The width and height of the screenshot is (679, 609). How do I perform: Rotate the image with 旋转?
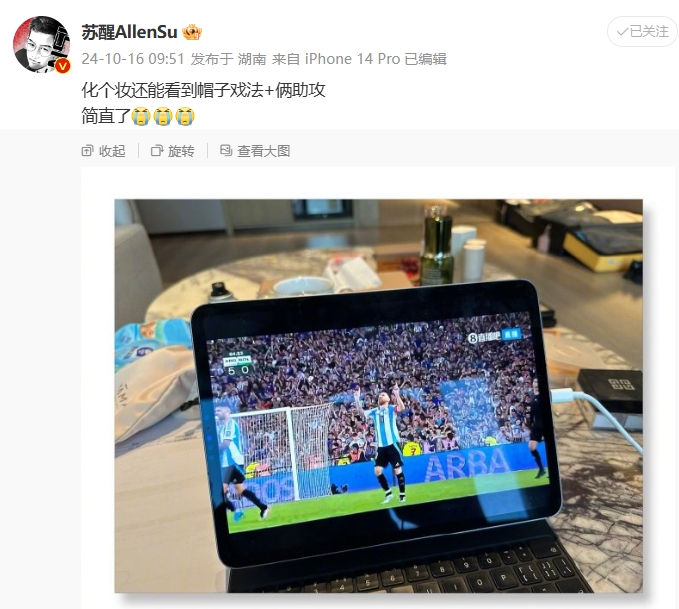pyautogui.click(x=173, y=151)
